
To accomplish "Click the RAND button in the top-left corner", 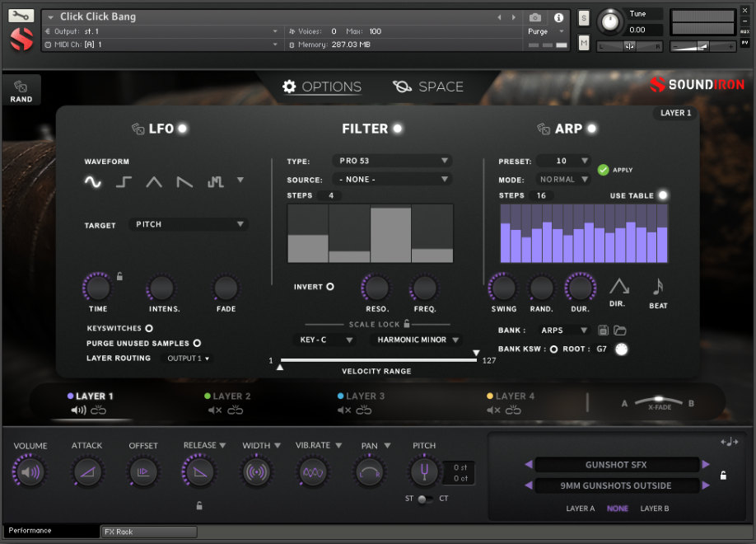I will click(x=21, y=89).
